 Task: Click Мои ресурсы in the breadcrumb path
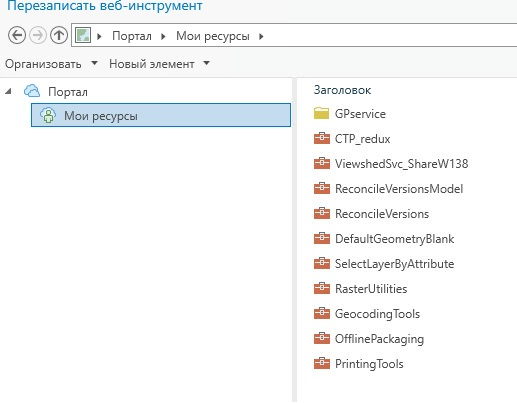click(x=213, y=36)
